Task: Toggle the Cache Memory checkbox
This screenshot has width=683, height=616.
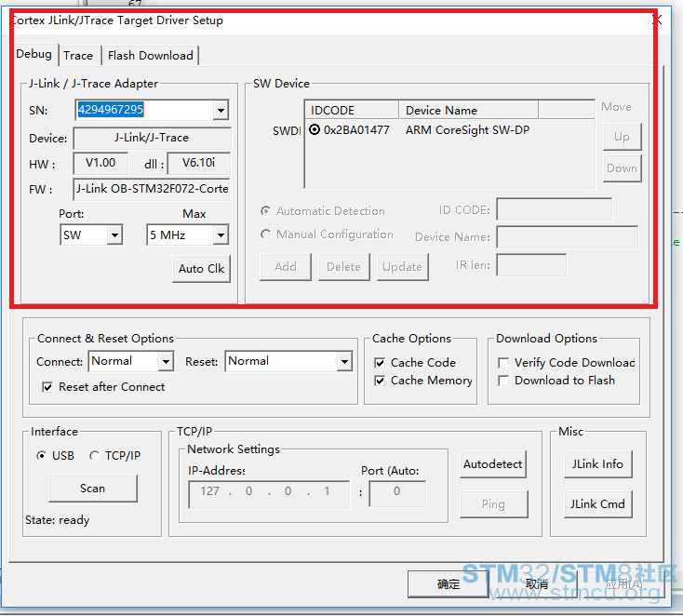Action: (x=380, y=381)
